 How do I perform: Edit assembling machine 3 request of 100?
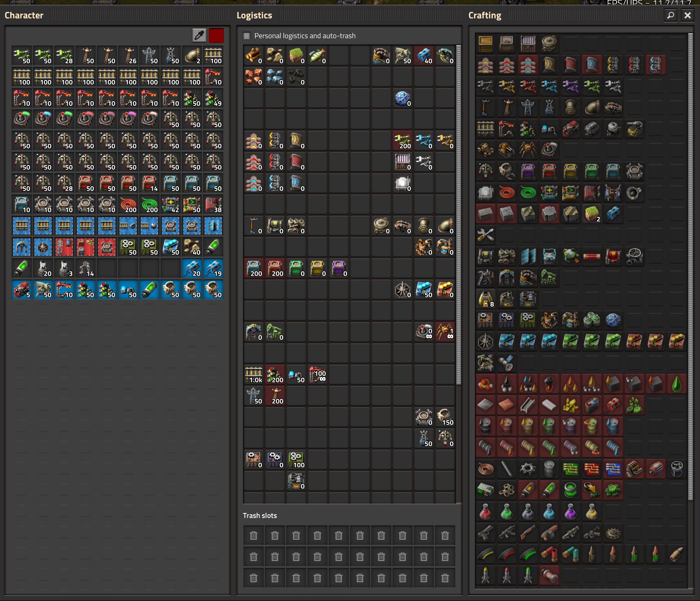pos(297,460)
